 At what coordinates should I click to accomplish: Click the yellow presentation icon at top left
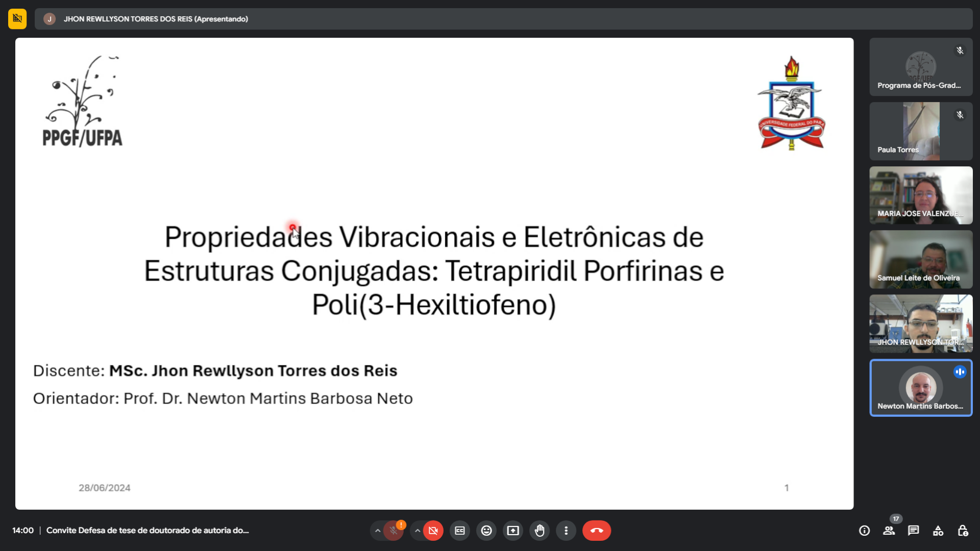(x=17, y=19)
